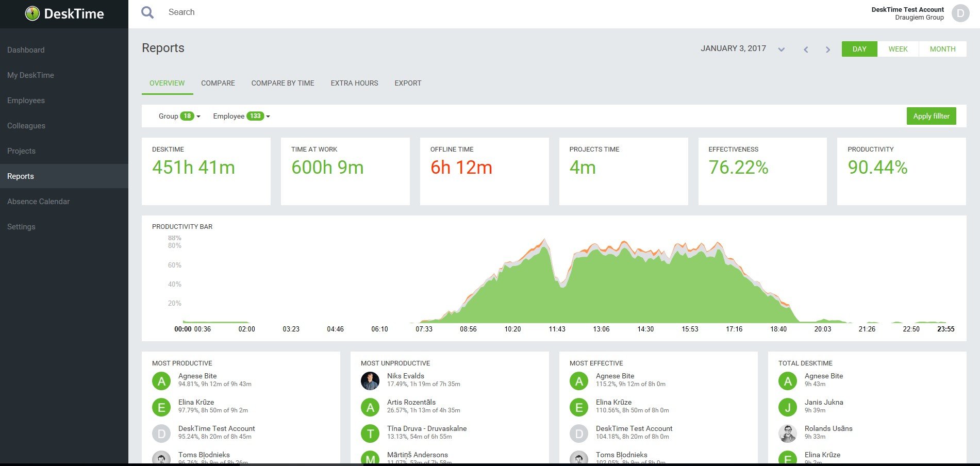Image resolution: width=980 pixels, height=466 pixels.
Task: Open Absence Calendar in the sidebar
Action: [x=38, y=202]
